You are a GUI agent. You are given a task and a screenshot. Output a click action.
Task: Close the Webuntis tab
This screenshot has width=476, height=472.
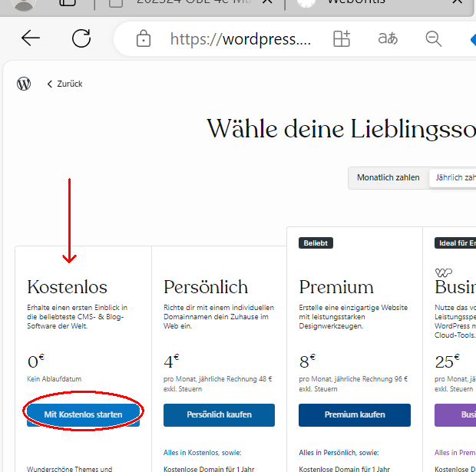(x=457, y=2)
